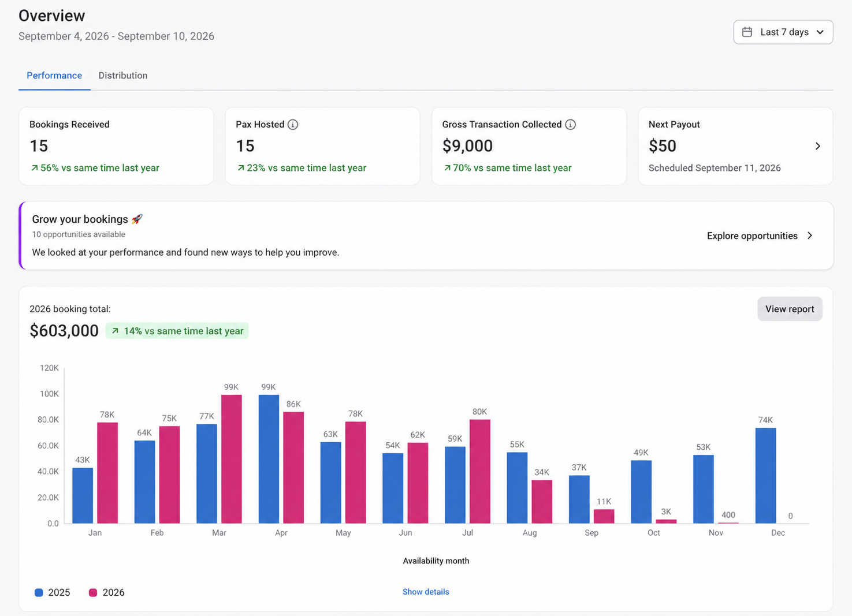852x616 pixels.
Task: Click the 70% vs same time last year text
Action: [512, 168]
